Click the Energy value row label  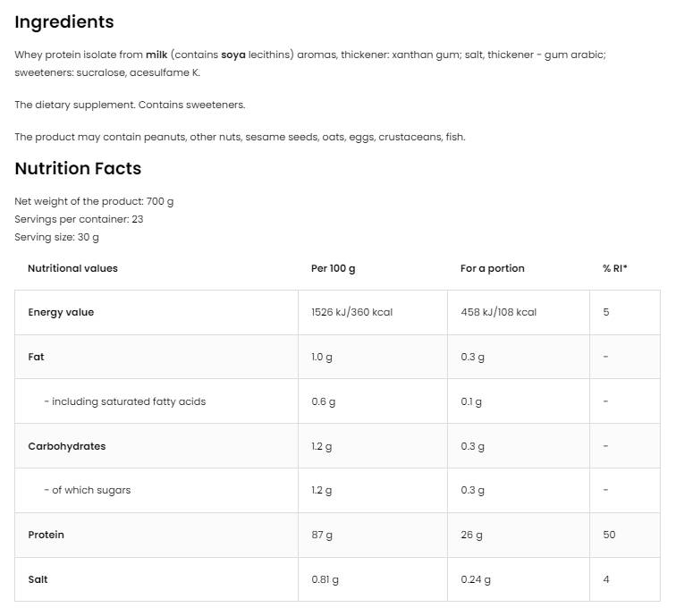(x=61, y=312)
